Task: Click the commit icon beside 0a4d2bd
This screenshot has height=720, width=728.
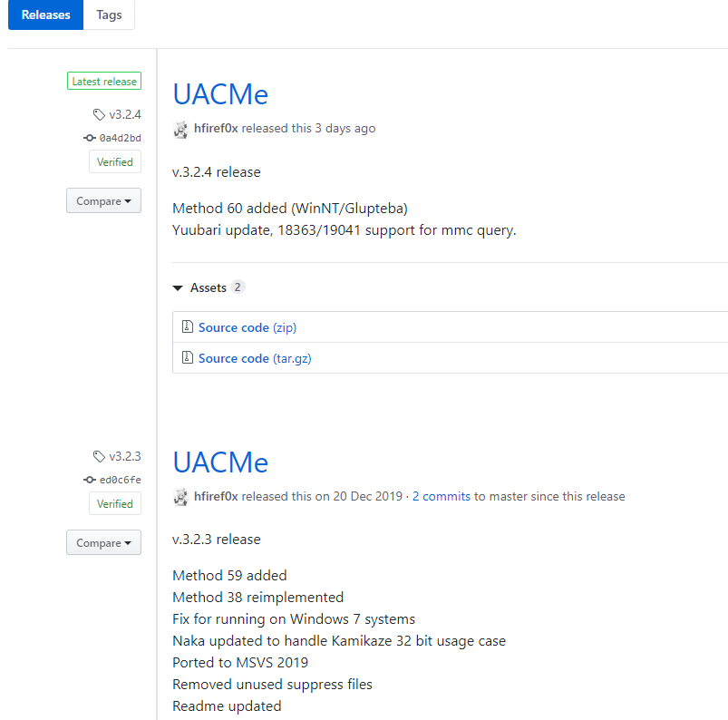Action: coord(90,138)
